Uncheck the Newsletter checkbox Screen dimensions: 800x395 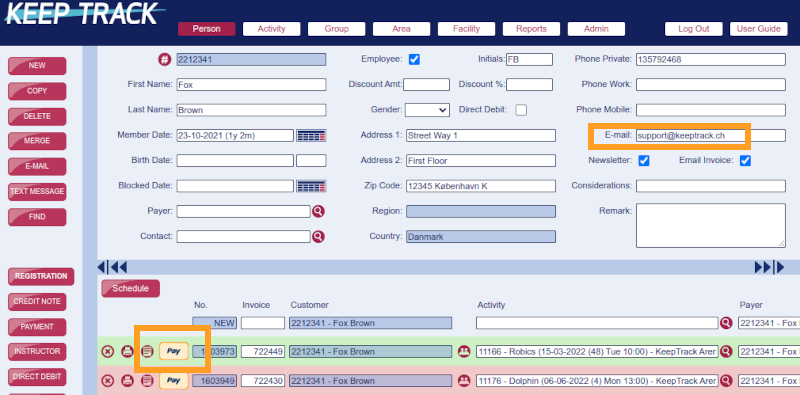[x=644, y=161]
